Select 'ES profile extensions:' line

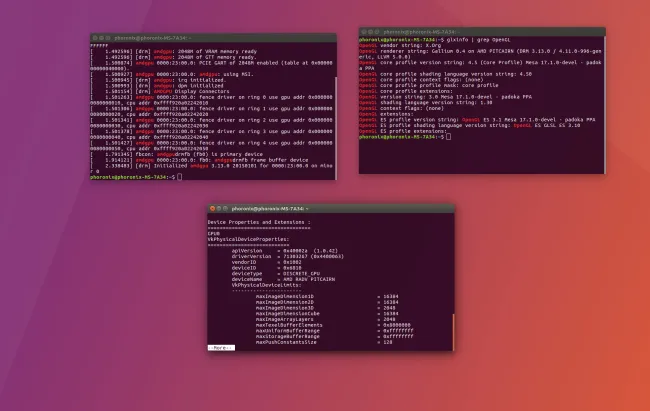point(403,131)
